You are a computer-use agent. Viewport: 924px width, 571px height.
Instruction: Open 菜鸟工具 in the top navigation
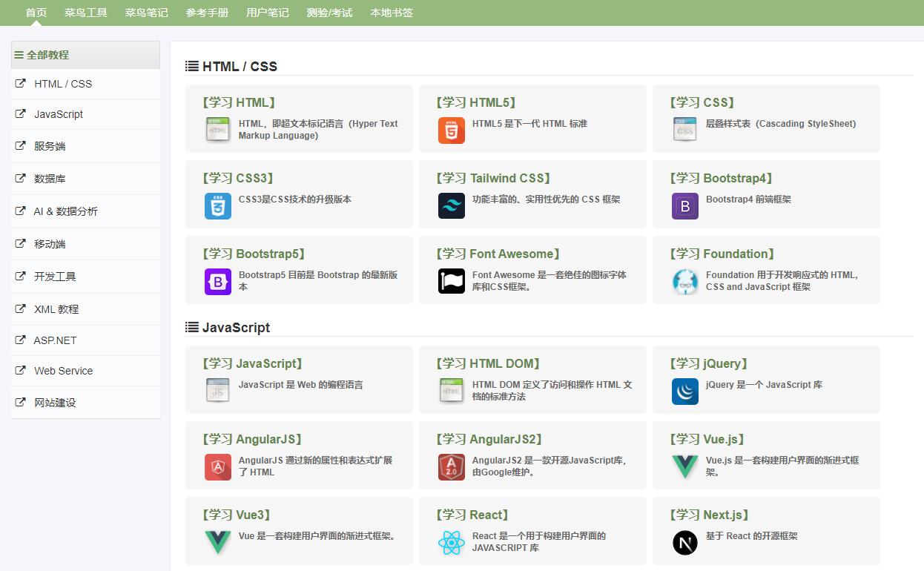click(86, 13)
